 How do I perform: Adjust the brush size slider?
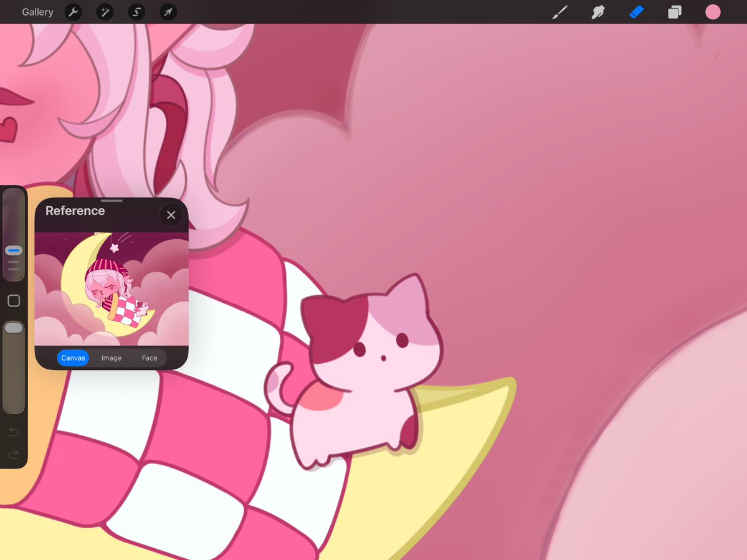pos(13,250)
